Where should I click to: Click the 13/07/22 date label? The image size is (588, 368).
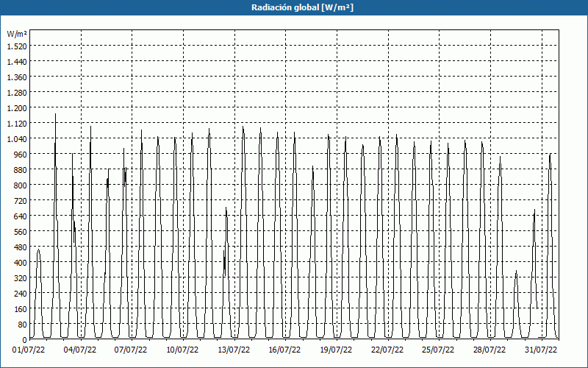click(x=234, y=350)
